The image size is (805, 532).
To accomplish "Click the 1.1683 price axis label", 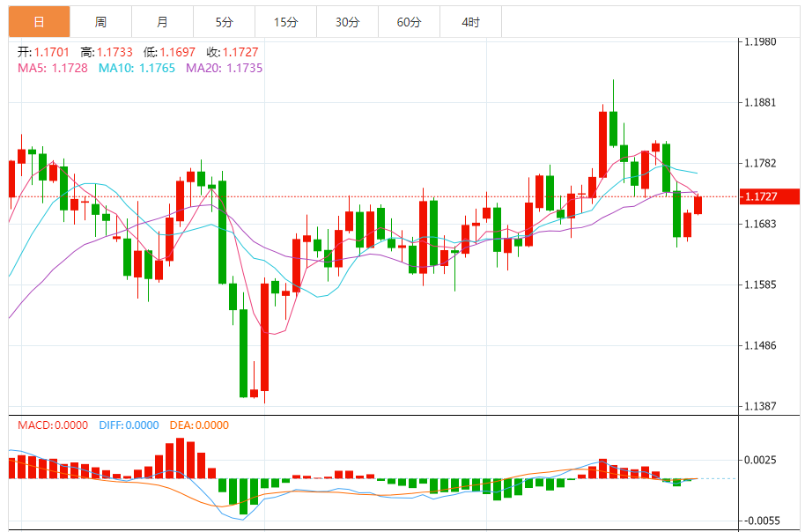I will tap(760, 224).
